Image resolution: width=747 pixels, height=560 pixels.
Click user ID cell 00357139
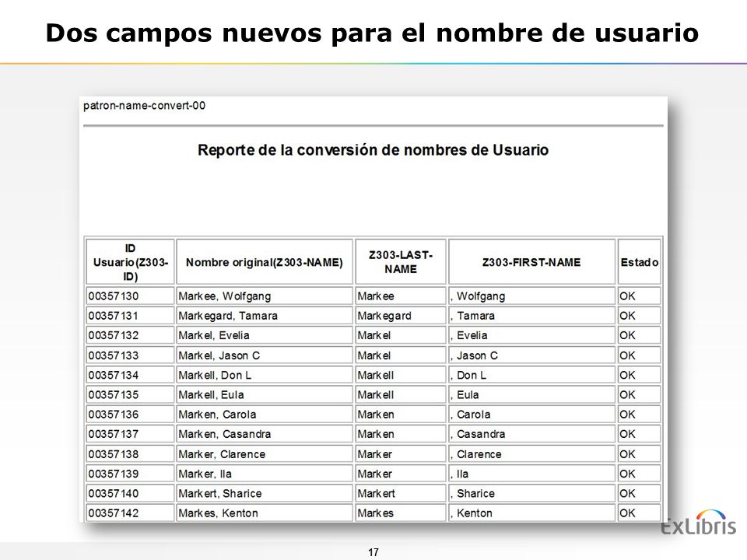131,474
